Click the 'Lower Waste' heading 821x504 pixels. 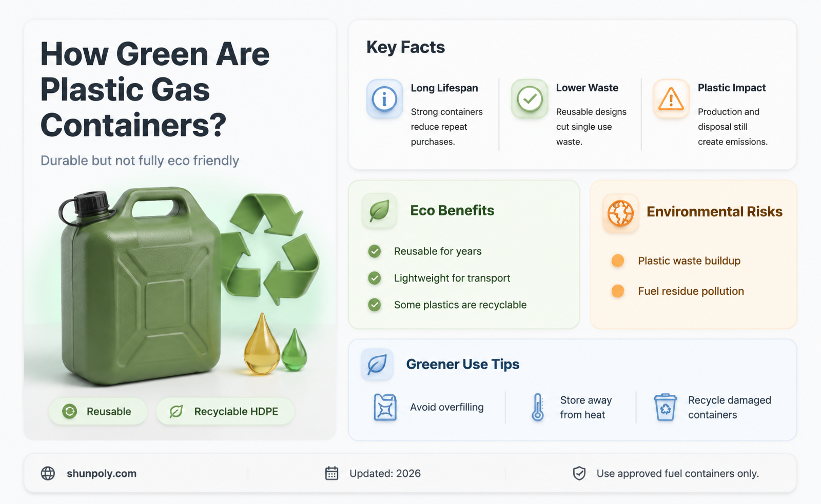tap(587, 88)
